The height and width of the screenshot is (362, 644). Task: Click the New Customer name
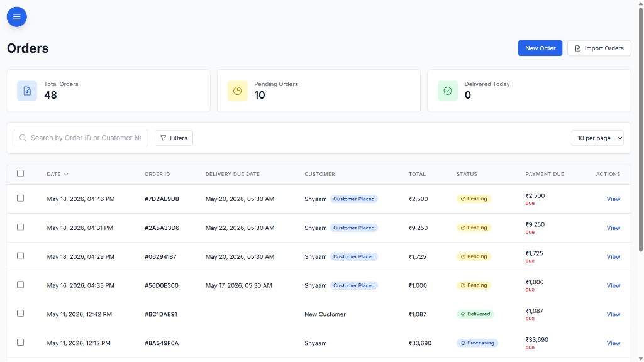pyautogui.click(x=325, y=314)
